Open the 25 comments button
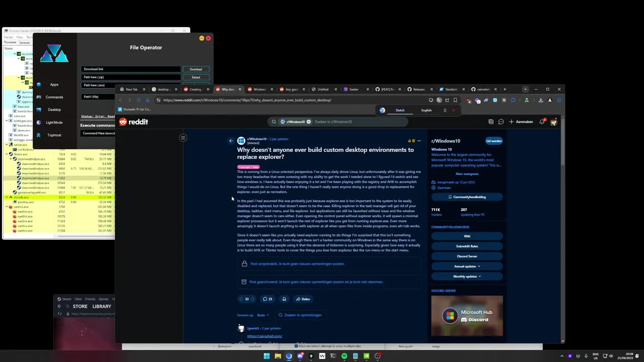The image size is (644, 362). (x=268, y=299)
